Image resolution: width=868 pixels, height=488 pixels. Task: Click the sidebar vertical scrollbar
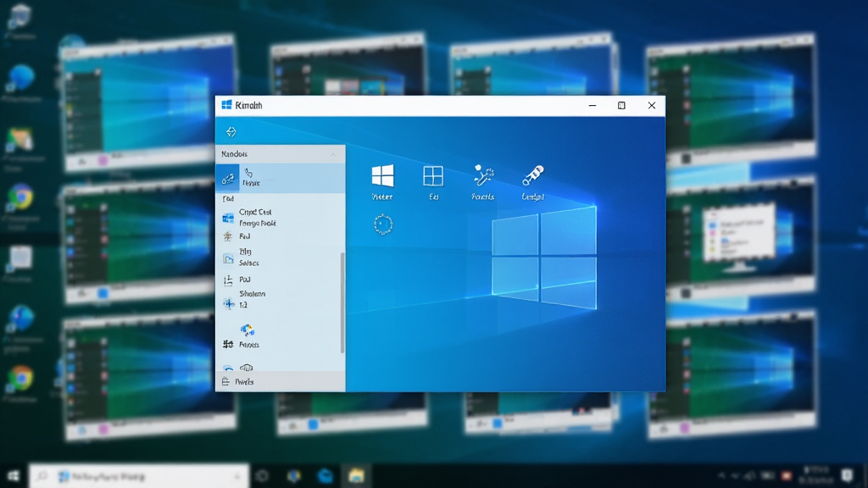tap(342, 302)
